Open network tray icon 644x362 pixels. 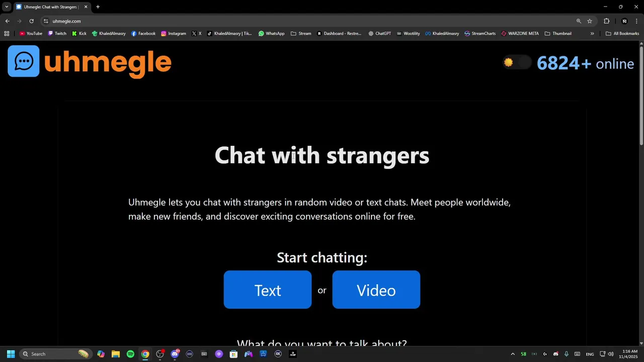click(x=603, y=354)
